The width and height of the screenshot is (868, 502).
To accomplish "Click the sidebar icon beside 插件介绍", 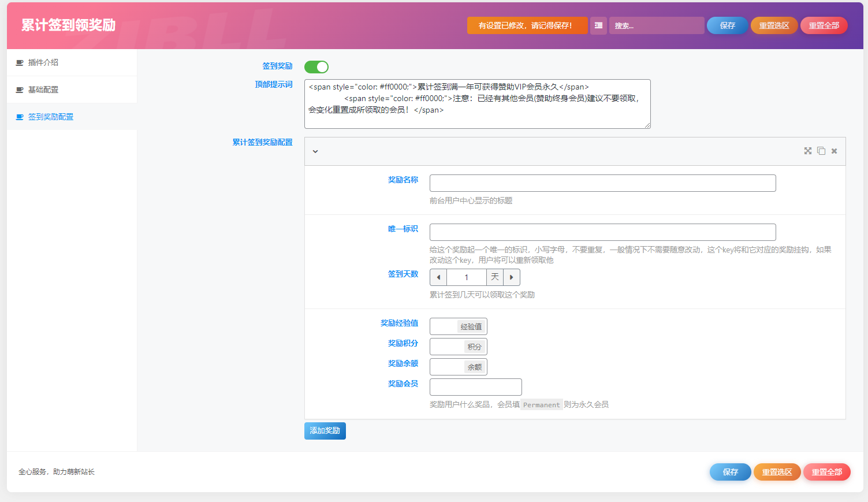I will point(18,62).
